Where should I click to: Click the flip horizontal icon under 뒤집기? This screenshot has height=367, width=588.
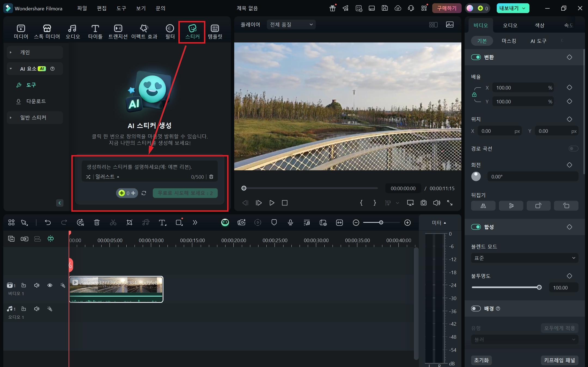tap(483, 206)
